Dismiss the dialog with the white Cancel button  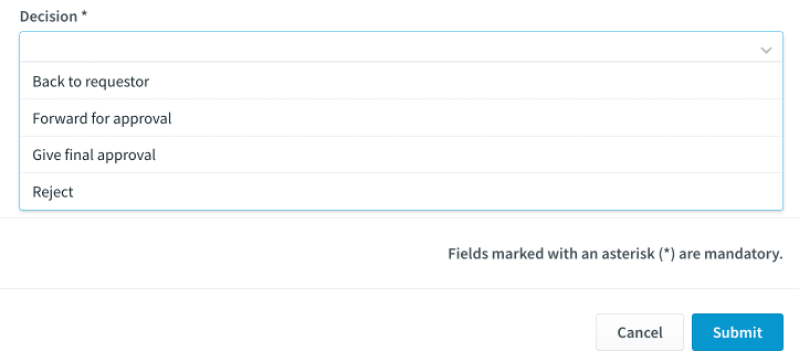(x=640, y=332)
